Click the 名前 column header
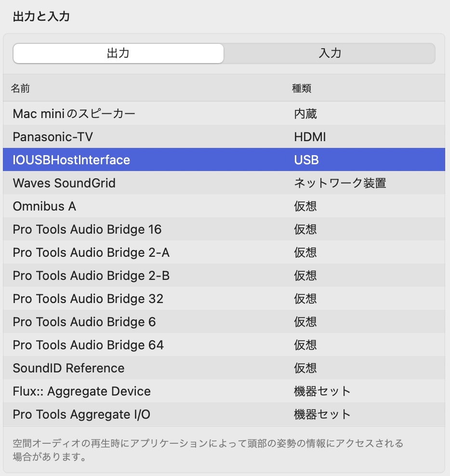This screenshot has height=476, width=450. pyautogui.click(x=21, y=89)
